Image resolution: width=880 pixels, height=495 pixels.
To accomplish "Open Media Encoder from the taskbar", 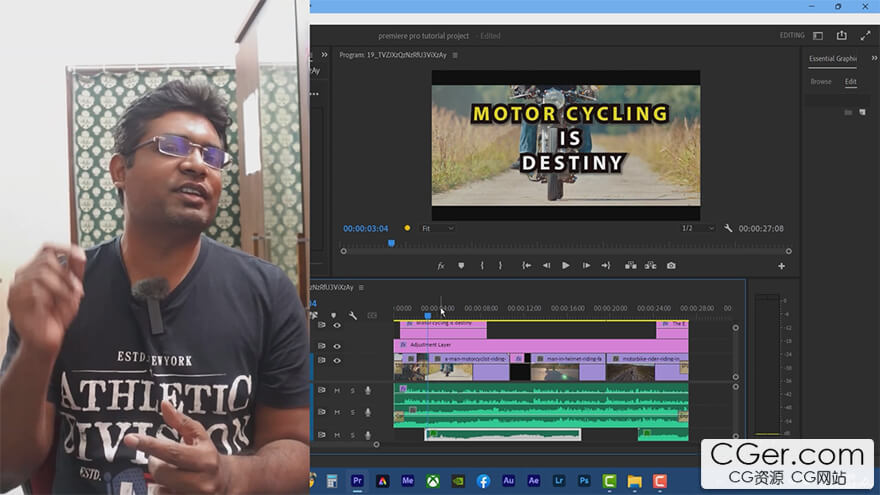I will (407, 481).
